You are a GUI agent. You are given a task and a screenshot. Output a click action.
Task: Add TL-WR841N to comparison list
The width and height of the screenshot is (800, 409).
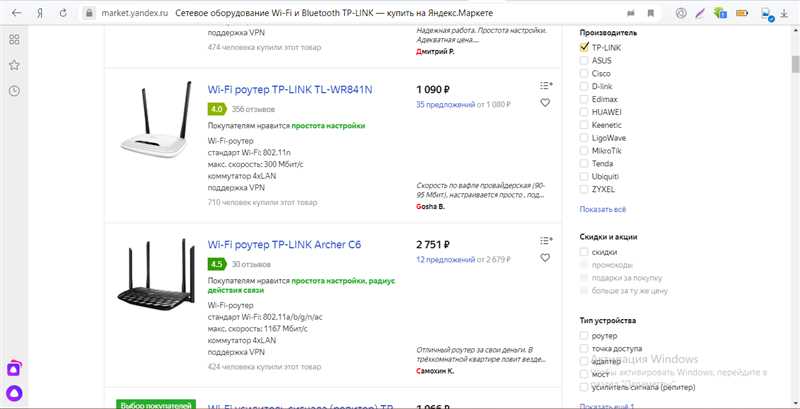coord(546,85)
